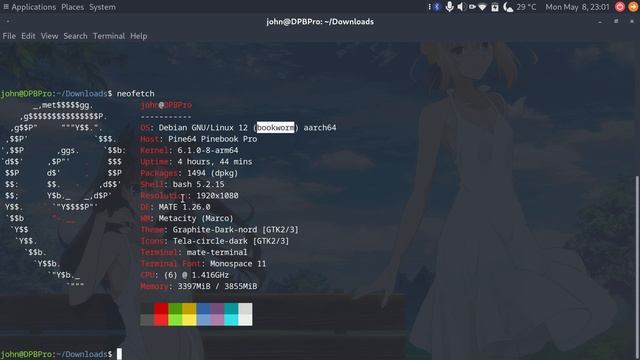The height and width of the screenshot is (360, 640).
Task: Open the weather moon-cloud icon
Action: 508,7
